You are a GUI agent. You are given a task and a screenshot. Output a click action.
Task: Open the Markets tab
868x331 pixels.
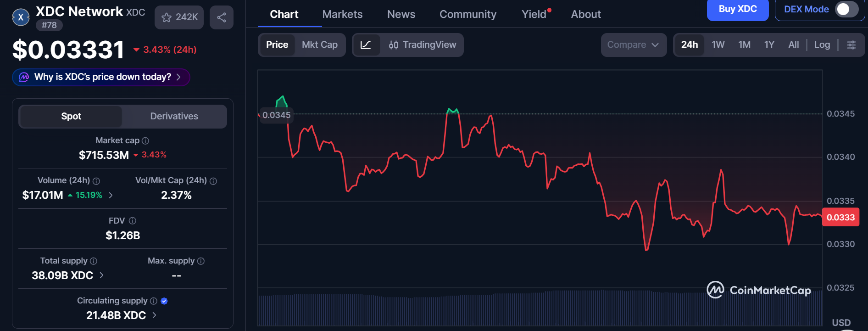pos(342,14)
